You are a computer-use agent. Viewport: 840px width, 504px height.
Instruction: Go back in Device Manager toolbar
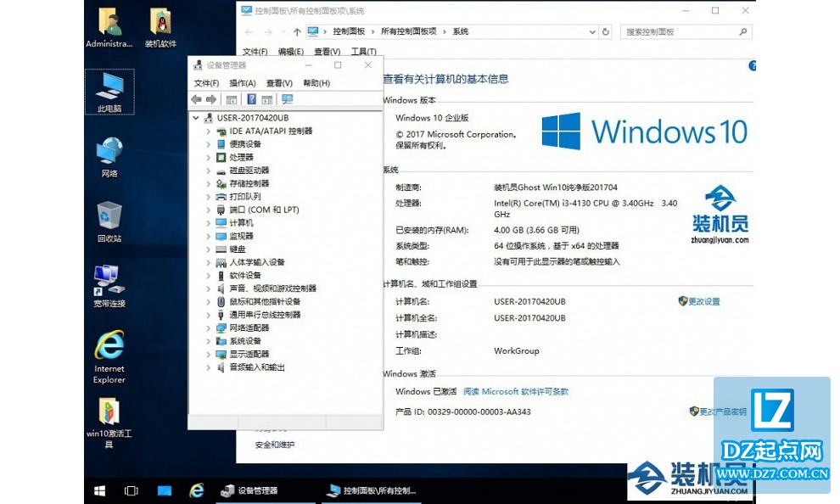pyautogui.click(x=196, y=99)
